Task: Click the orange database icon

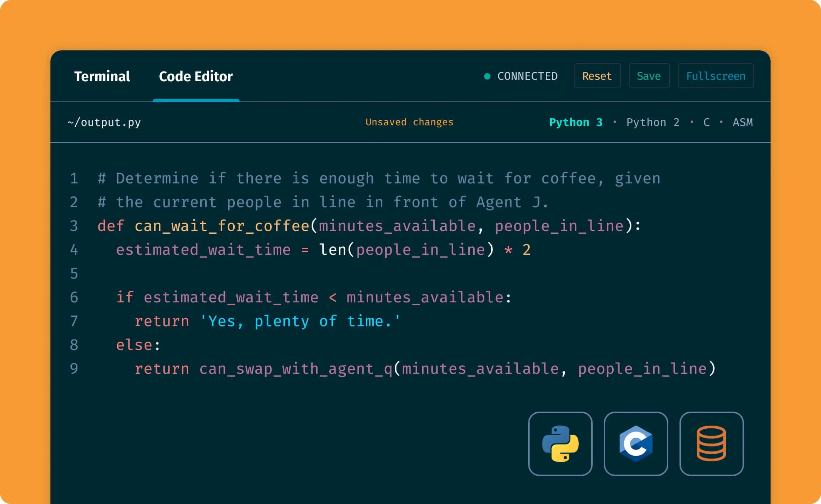Action: (x=711, y=443)
